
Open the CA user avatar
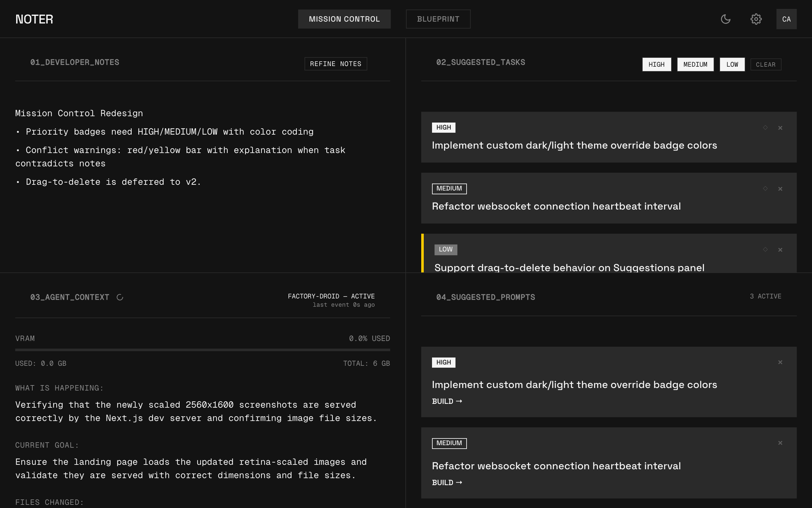(x=786, y=19)
